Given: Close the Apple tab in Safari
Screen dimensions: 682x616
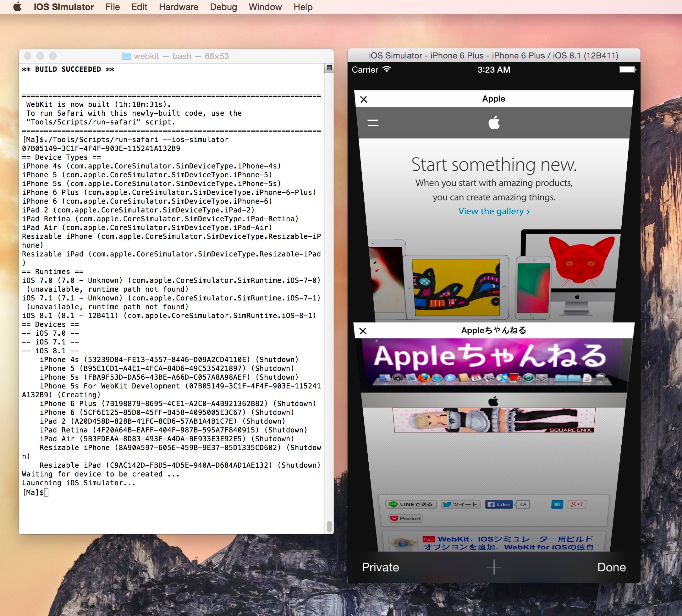Looking at the screenshot, I should tap(364, 99).
